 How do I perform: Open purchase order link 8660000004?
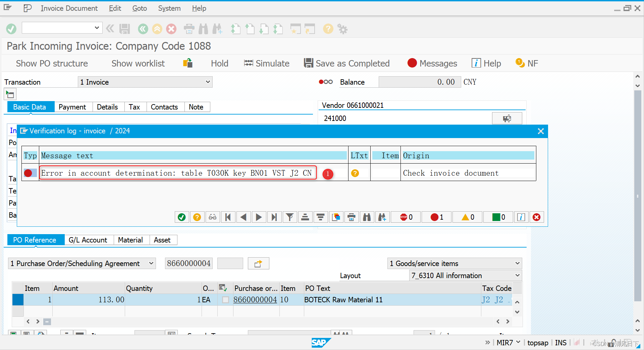click(x=255, y=300)
